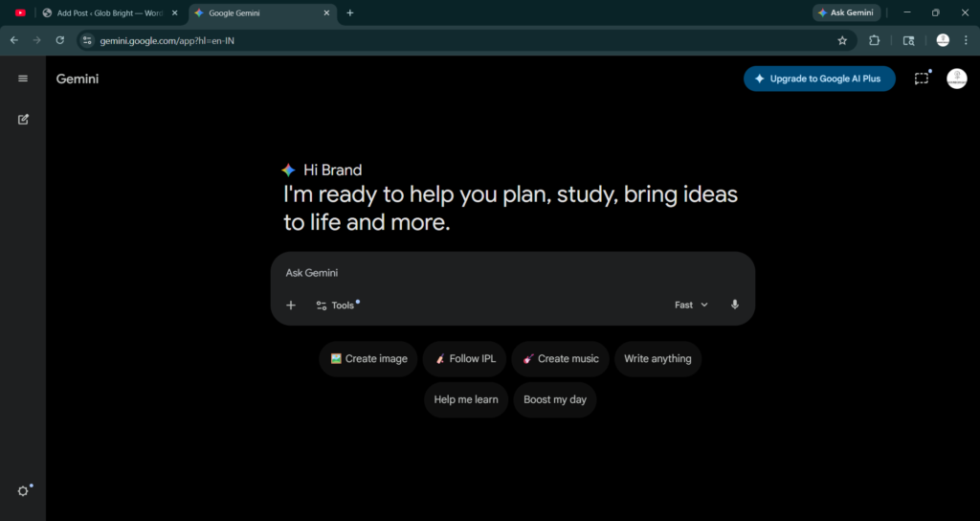The image size is (980, 521).
Task: Open settings gear in sidebar bottom
Action: [x=23, y=491]
